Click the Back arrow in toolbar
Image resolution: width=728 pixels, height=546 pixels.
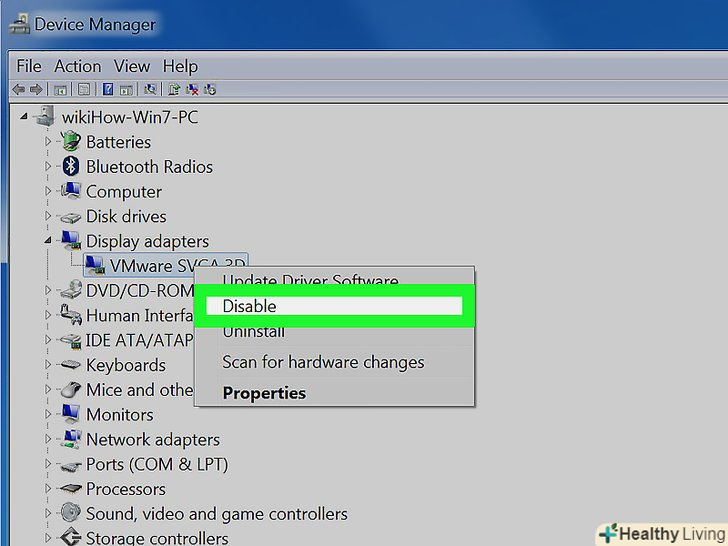pyautogui.click(x=19, y=89)
